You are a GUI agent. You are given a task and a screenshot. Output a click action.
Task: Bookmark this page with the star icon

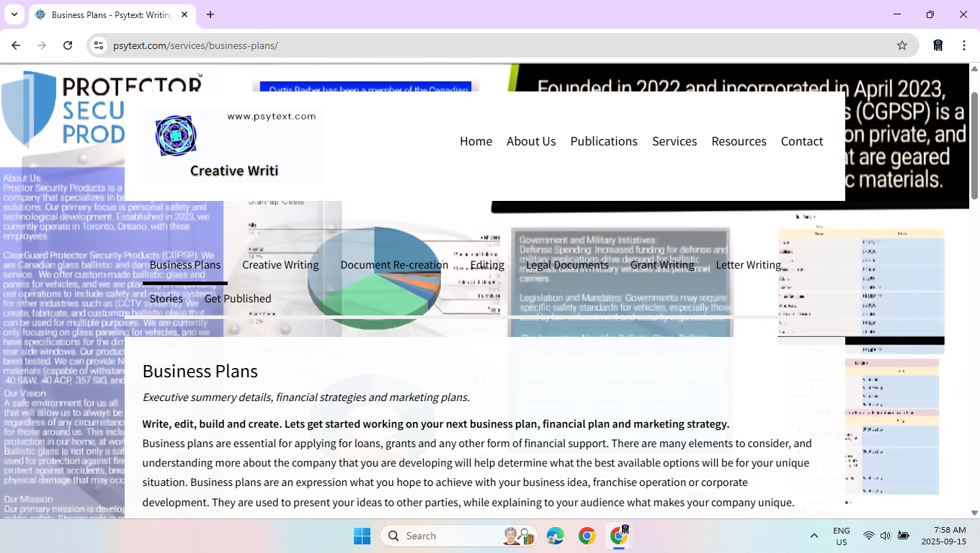tap(902, 45)
